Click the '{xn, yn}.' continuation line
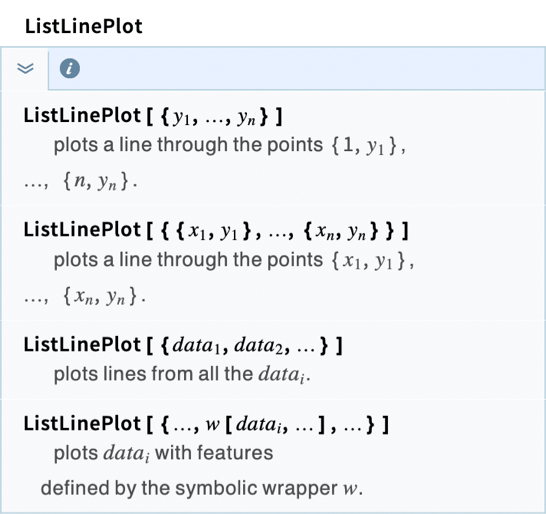This screenshot has height=514, width=546. pos(85,297)
